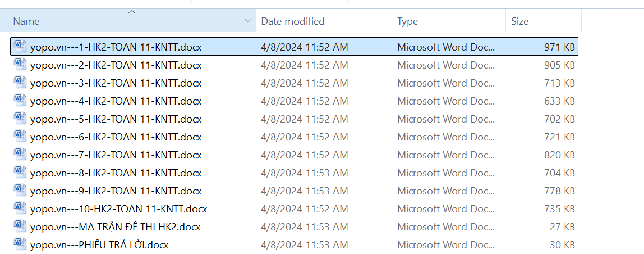The height and width of the screenshot is (254, 644).
Task: Click Word icon of 6-HK2-TOAN 11-KNTT file
Action: pyautogui.click(x=20, y=137)
